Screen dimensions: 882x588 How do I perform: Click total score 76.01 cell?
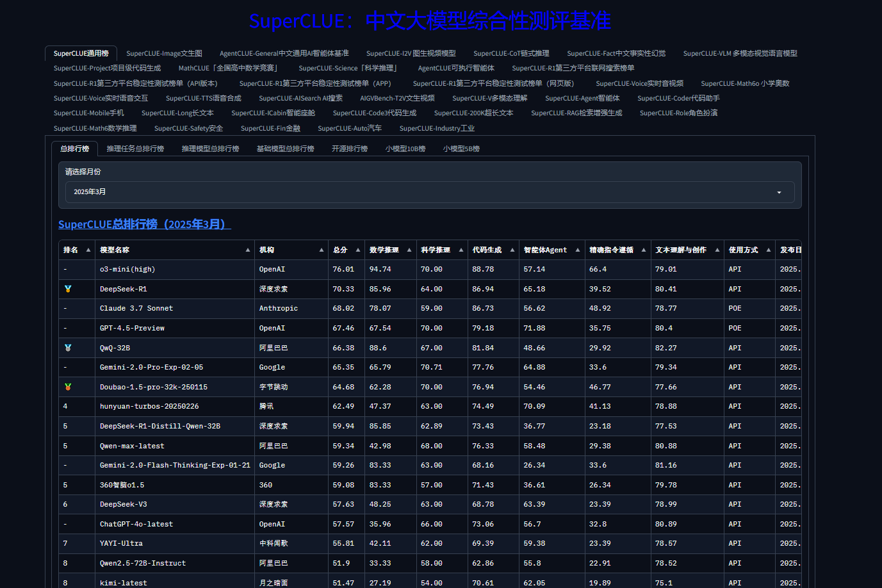[x=347, y=269]
